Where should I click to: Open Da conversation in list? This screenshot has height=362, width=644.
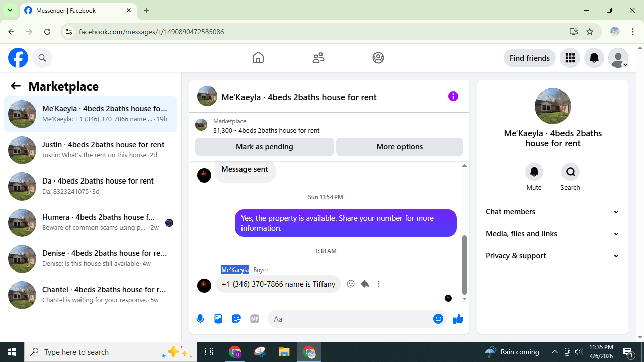pyautogui.click(x=91, y=187)
